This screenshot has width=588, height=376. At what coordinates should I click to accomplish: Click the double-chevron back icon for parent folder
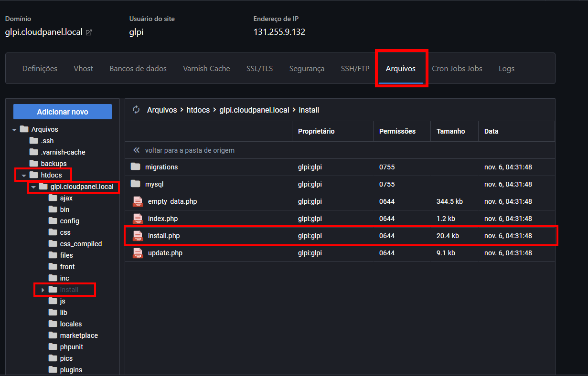click(x=137, y=150)
